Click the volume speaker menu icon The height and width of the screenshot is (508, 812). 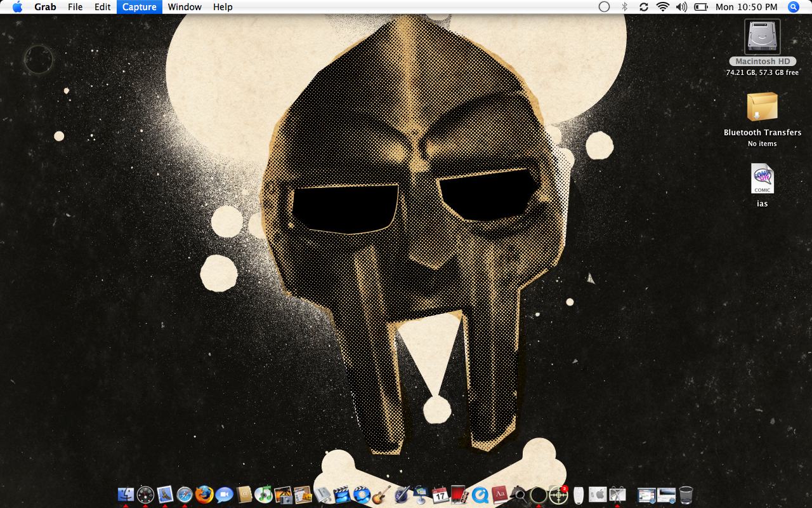pos(682,7)
